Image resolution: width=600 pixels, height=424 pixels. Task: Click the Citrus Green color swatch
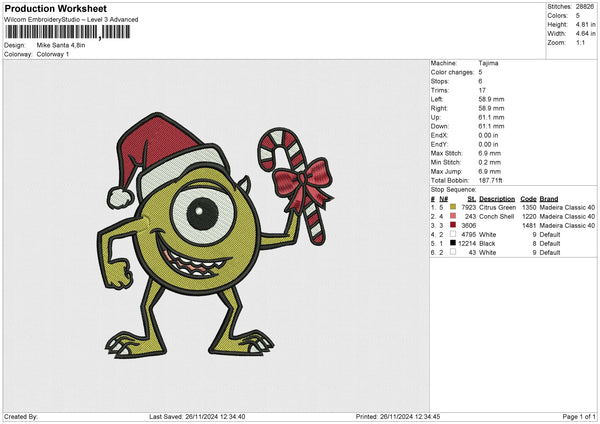point(453,207)
